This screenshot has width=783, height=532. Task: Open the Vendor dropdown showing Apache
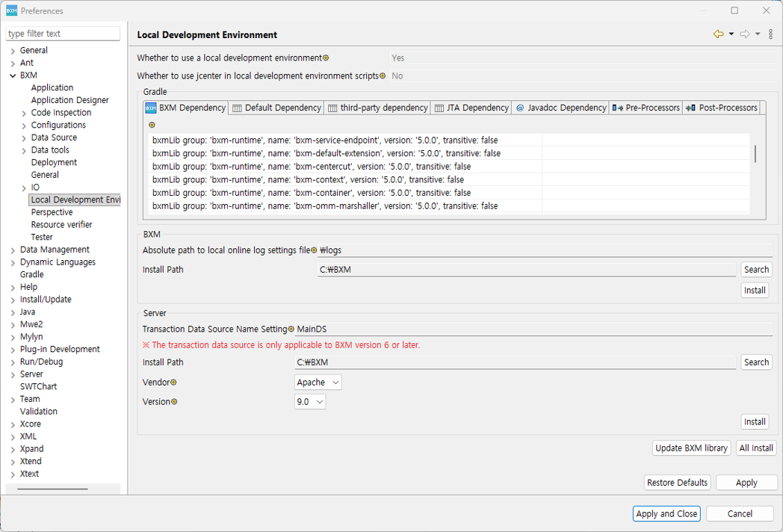(x=318, y=383)
